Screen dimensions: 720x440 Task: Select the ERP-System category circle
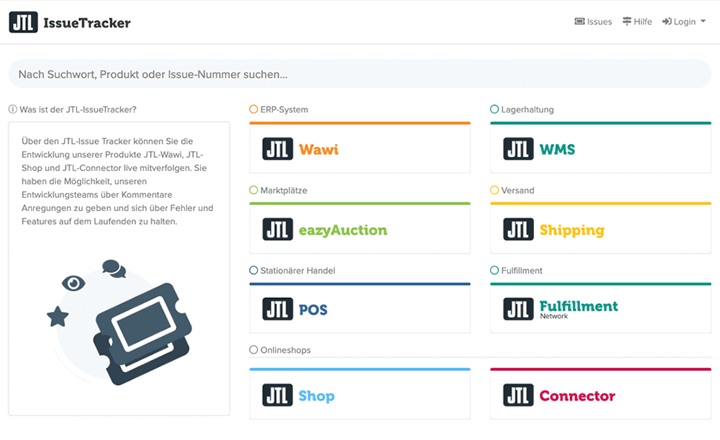[253, 109]
